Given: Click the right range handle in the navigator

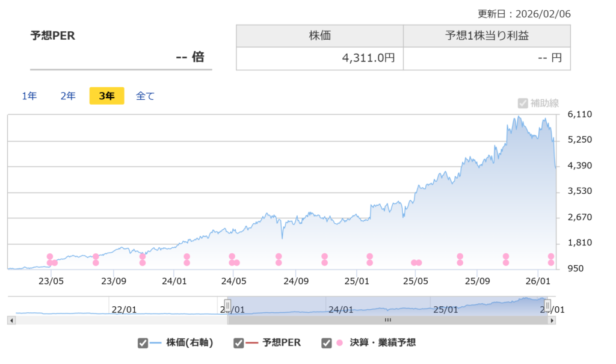Looking at the screenshot, I should (x=547, y=304).
